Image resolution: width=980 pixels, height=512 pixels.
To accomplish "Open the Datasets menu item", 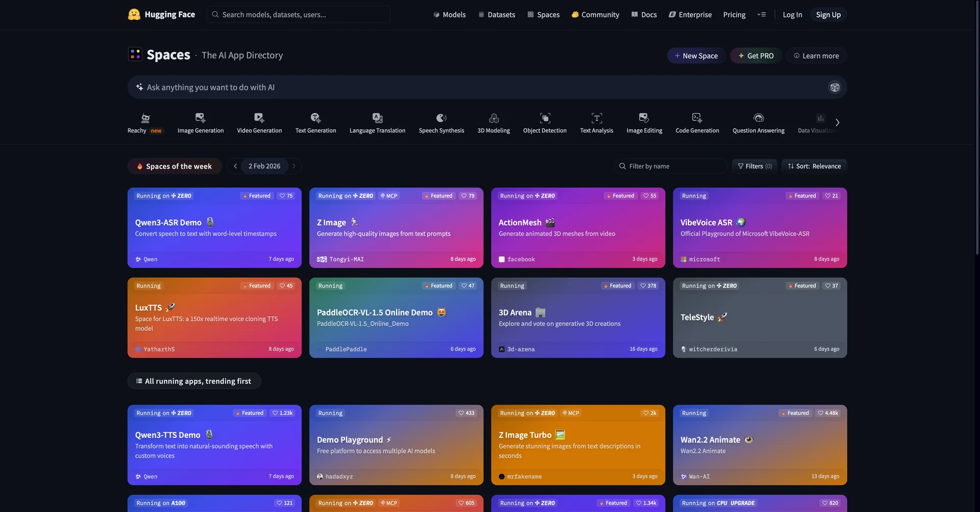I will coord(496,15).
